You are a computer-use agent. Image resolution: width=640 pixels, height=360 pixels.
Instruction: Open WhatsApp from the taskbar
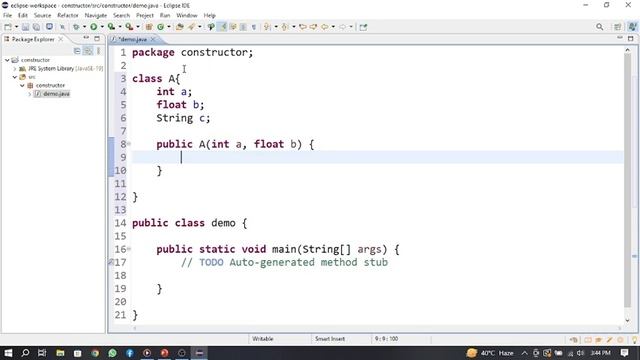tap(112, 353)
